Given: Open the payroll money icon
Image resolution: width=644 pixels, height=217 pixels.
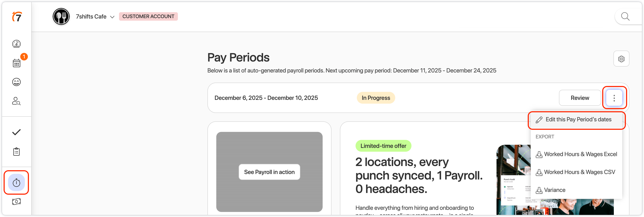Looking at the screenshot, I should point(16,202).
